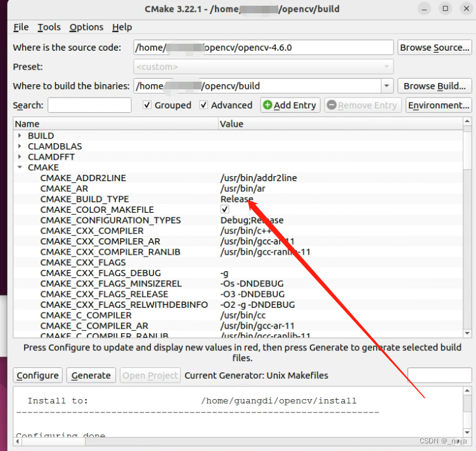
Task: Click the Configure button
Action: (x=37, y=376)
